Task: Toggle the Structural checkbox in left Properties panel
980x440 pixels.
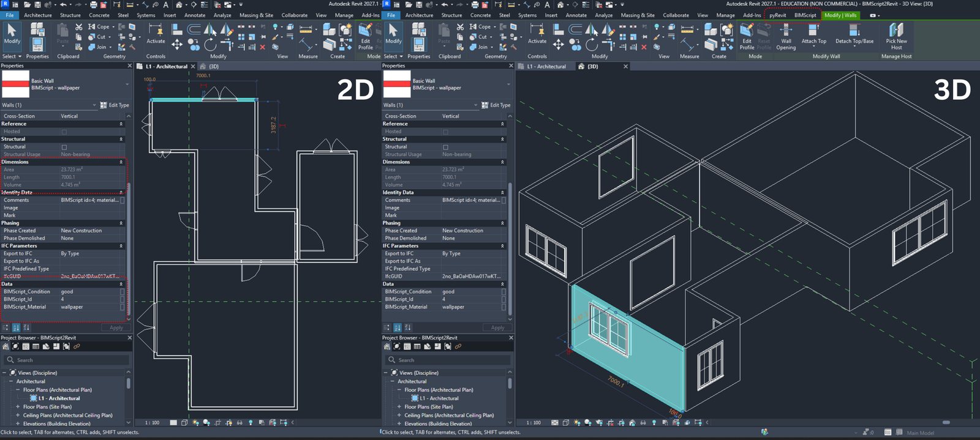Action: 64,147
